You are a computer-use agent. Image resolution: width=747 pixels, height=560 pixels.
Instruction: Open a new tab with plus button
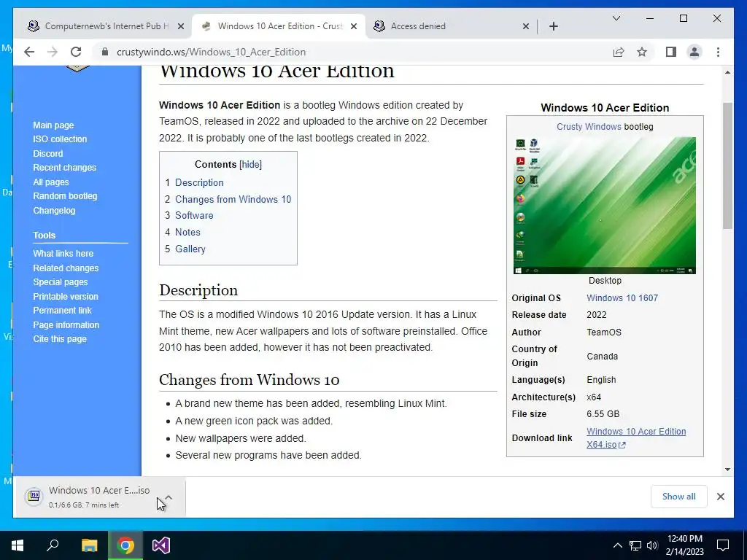[553, 26]
